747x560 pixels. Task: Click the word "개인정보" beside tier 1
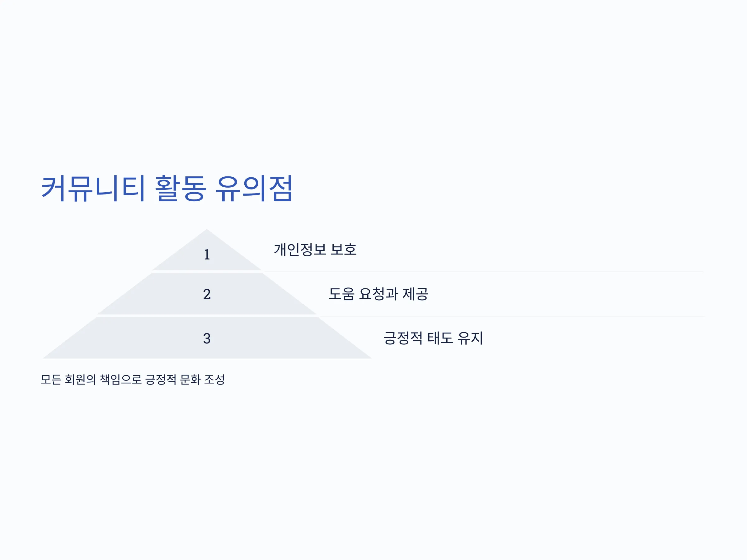click(300, 250)
